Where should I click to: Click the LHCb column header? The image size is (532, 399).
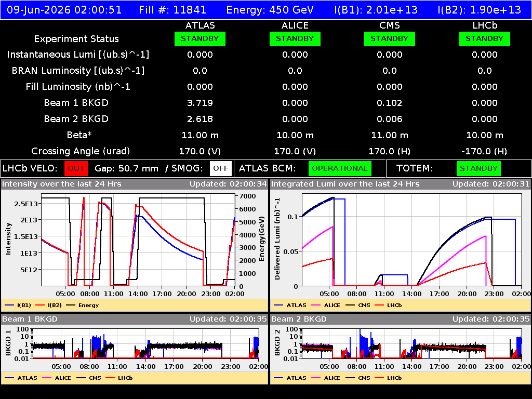point(485,25)
